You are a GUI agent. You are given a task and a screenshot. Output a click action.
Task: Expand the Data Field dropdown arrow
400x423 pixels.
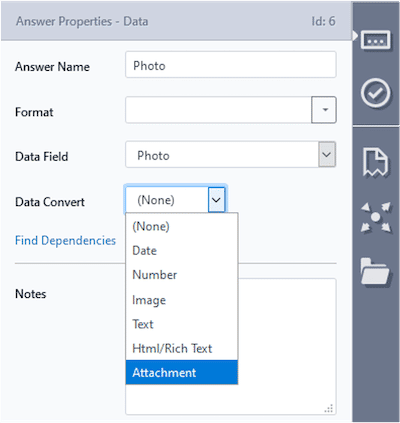point(327,154)
